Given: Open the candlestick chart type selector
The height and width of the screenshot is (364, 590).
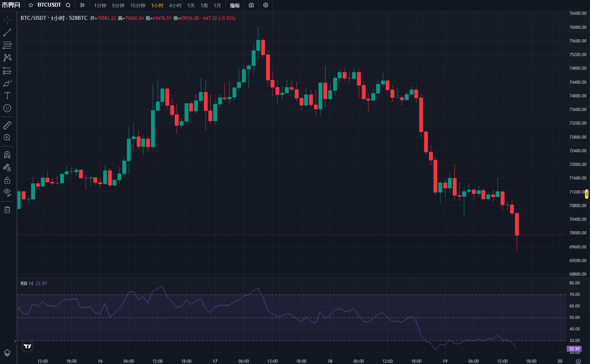Looking at the screenshot, I should coord(82,5).
